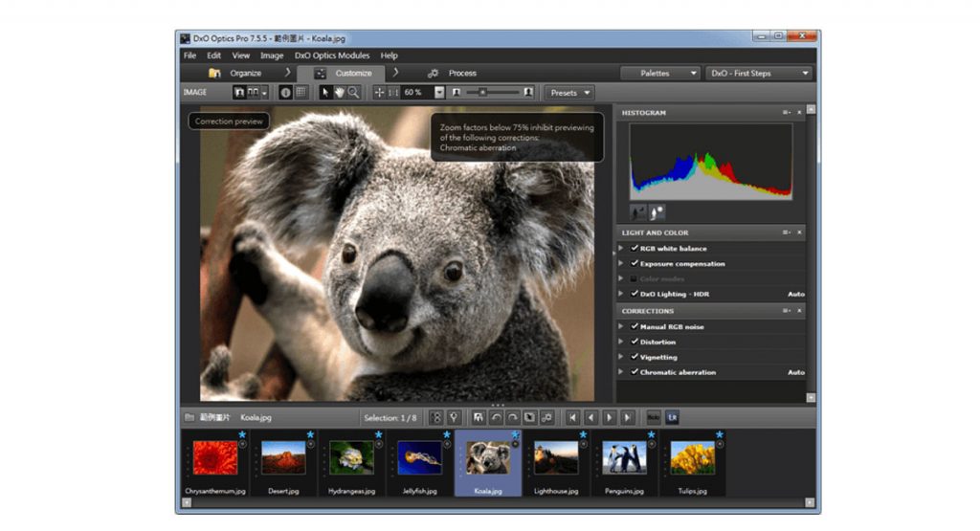
Task: Open Light and Color palette options menu
Action: pyautogui.click(x=787, y=232)
